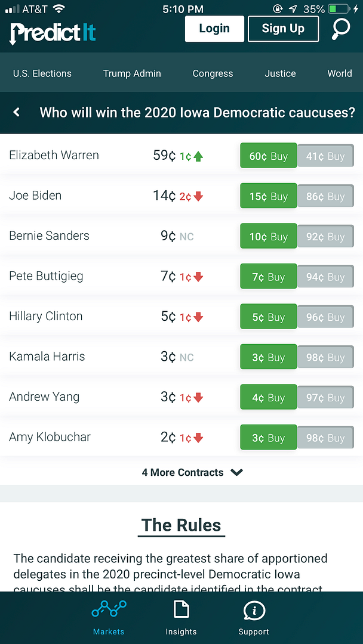Viewport: 363px width, 644px height.
Task: Switch to the Trump Admin tab
Action: pyautogui.click(x=132, y=73)
